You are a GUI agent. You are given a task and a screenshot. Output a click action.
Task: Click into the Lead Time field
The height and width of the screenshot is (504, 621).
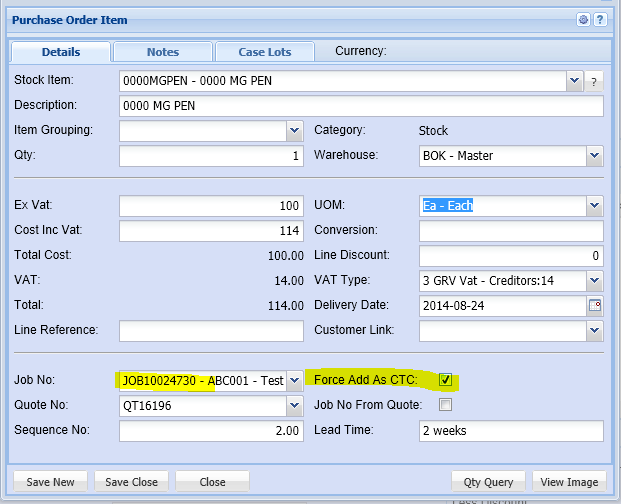[x=510, y=431]
